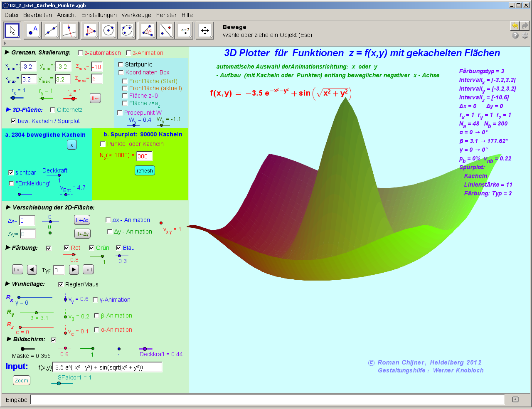The height and width of the screenshot is (409, 532).
Task: Select the New Point tool
Action: tap(32, 31)
